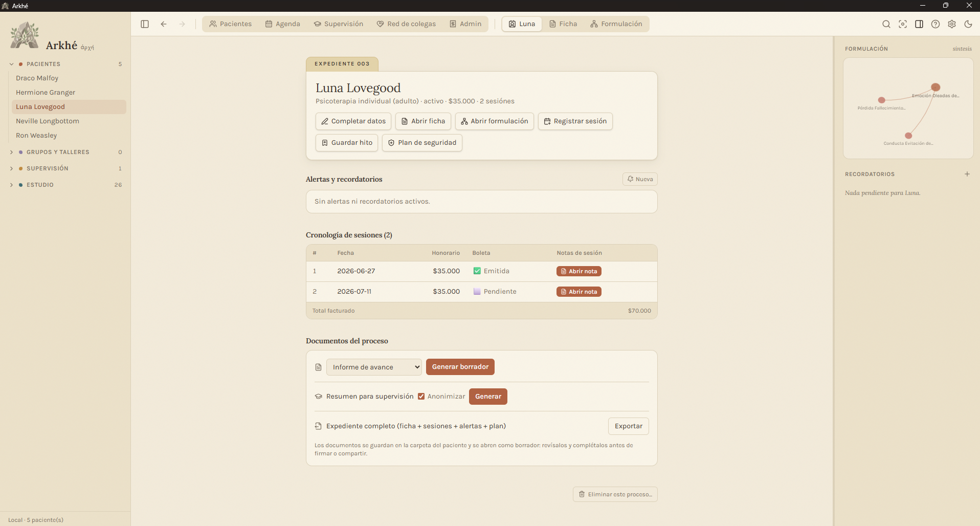Toggle the Anonimizar checkbox
Screen dimensions: 980x526
click(421, 397)
